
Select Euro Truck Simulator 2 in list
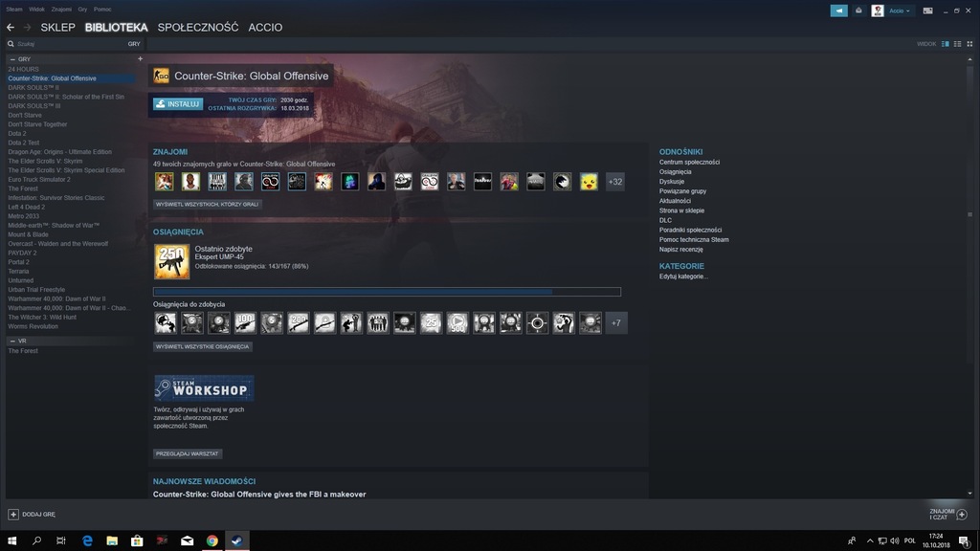39,179
